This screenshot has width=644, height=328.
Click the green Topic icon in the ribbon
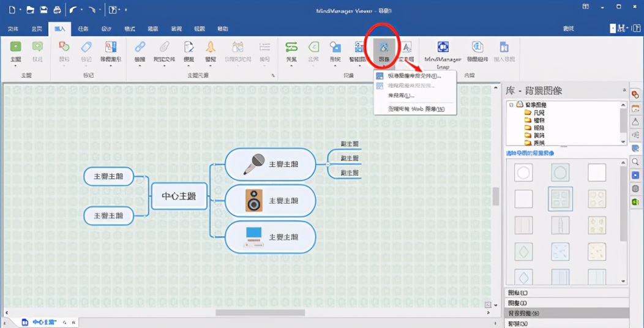(x=15, y=47)
